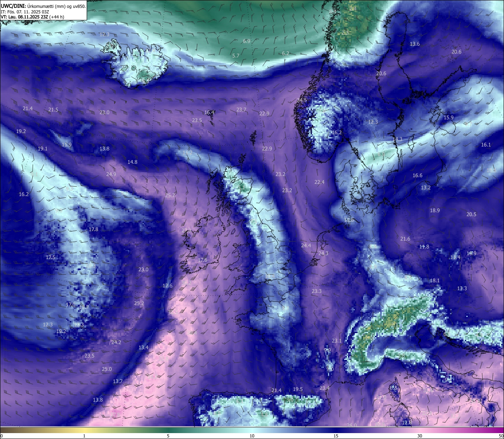Click the 18.1 value on the map
The height and width of the screenshot is (439, 504).
pyautogui.click(x=435, y=280)
